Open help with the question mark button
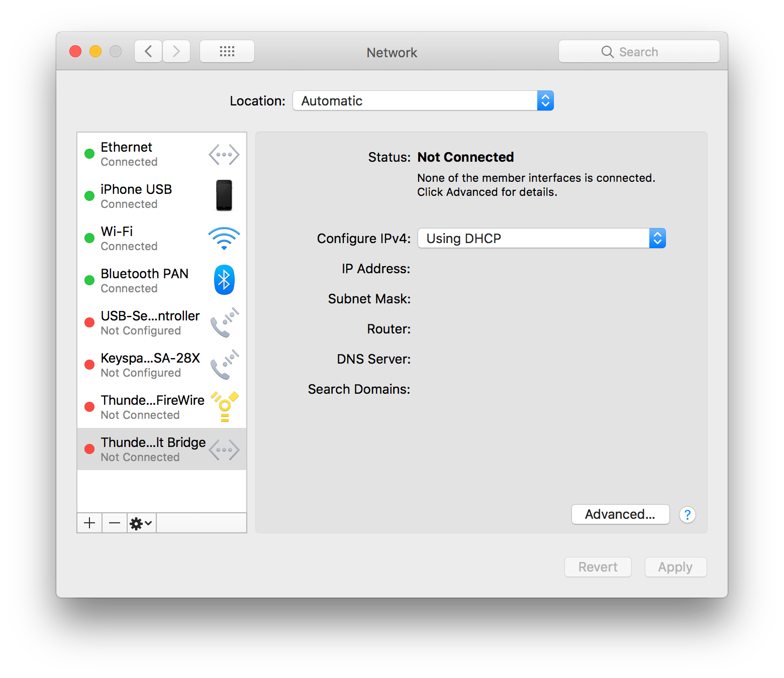 (687, 514)
